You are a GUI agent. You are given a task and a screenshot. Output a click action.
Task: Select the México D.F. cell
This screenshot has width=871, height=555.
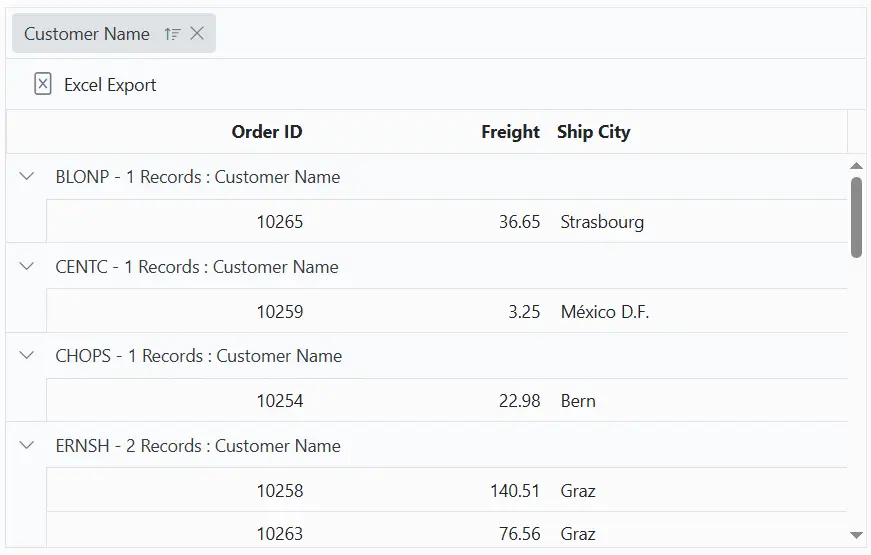605,312
